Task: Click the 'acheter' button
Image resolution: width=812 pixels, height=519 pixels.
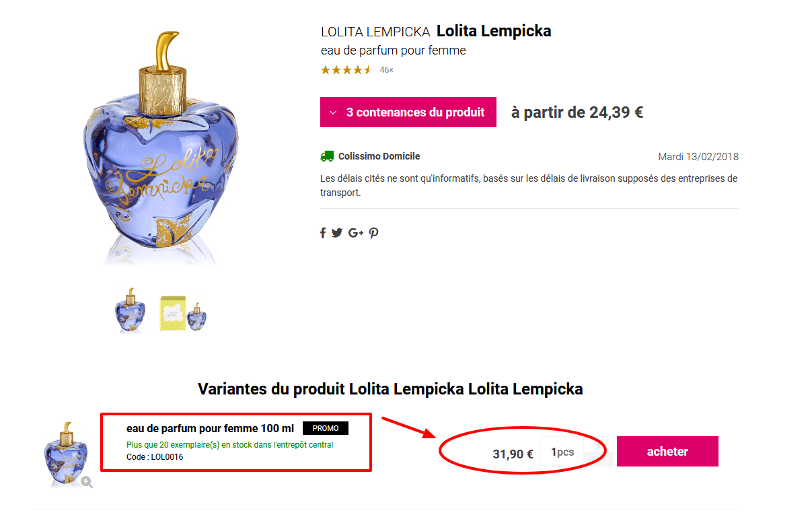Action: 667,451
